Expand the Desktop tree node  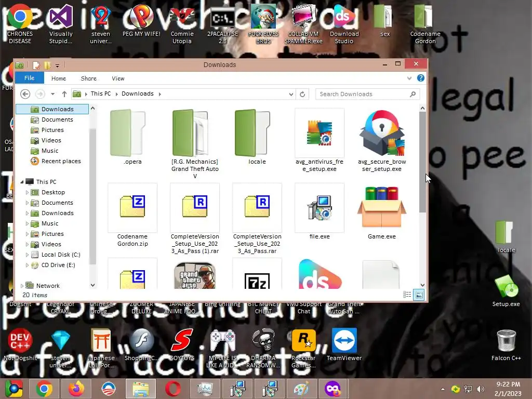click(x=27, y=192)
